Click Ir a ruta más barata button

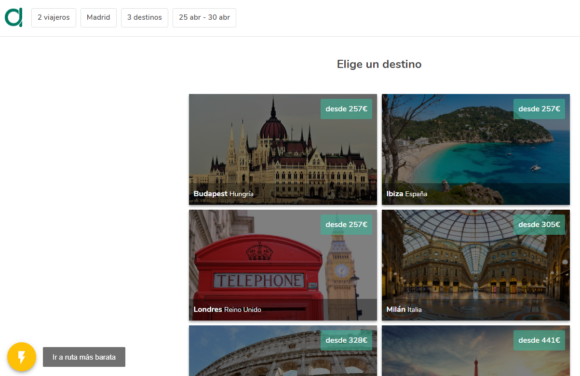[x=84, y=357]
